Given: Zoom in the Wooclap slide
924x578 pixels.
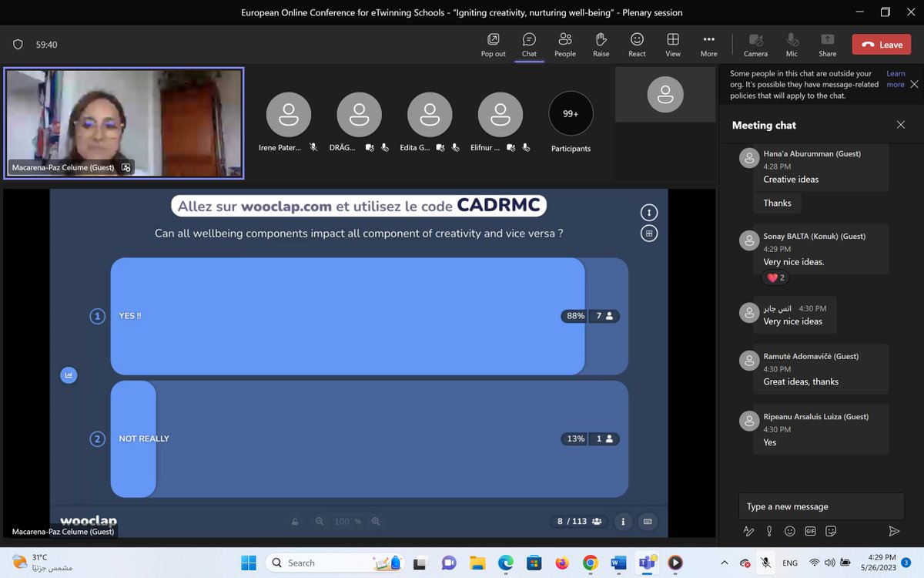Looking at the screenshot, I should 375,522.
